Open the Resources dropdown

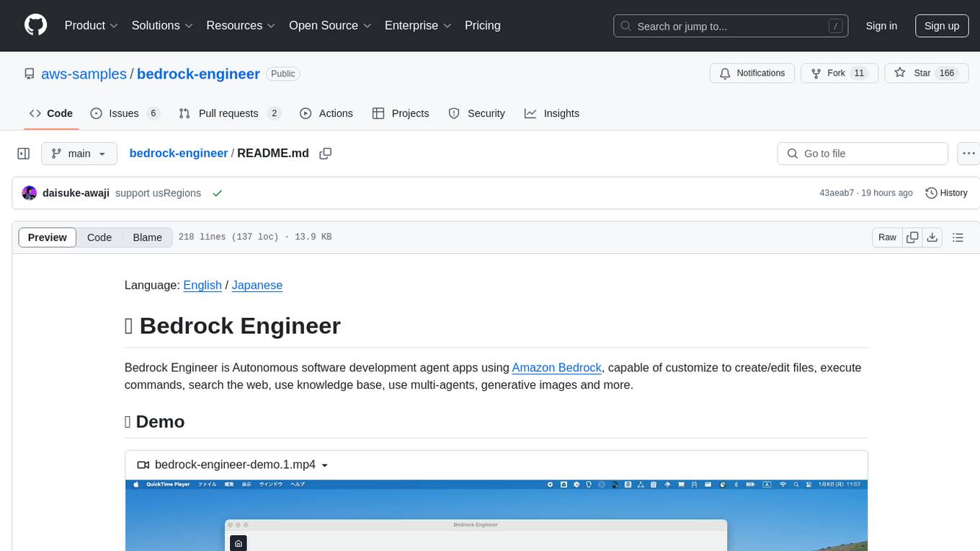[x=241, y=25]
